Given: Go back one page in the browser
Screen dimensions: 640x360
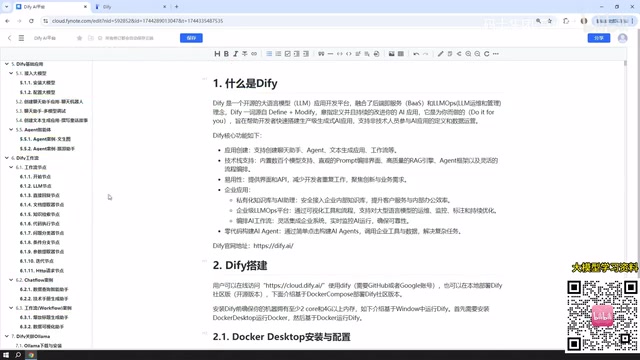Looking at the screenshot, I should click(7, 21).
